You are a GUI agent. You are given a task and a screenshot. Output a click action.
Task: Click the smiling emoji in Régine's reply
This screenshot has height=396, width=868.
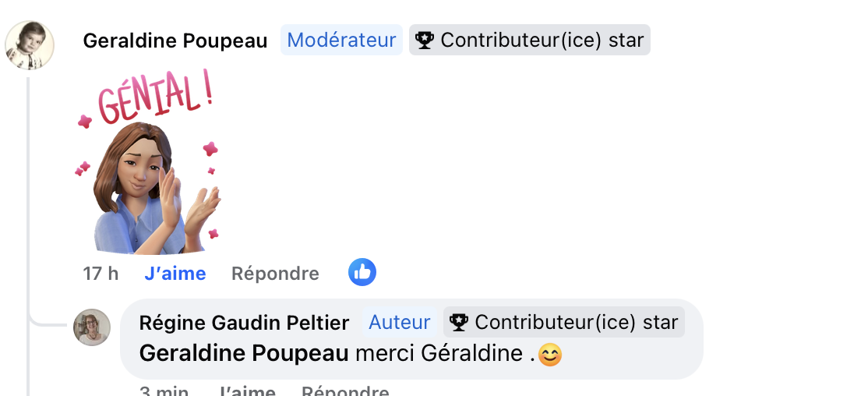(550, 355)
